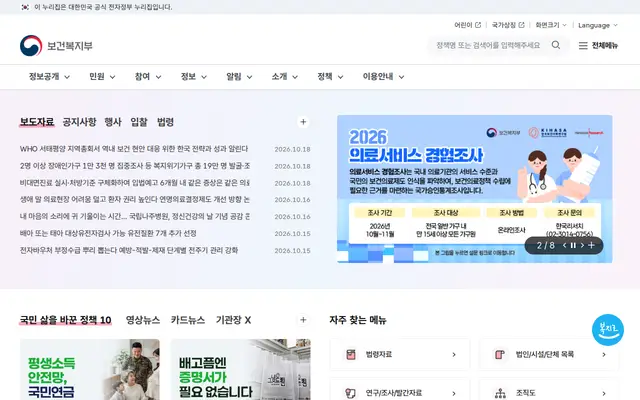This screenshot has width=640, height=400.
Task: Open the 국립나주병원 정신건강의 날 article
Action: pyautogui.click(x=135, y=216)
